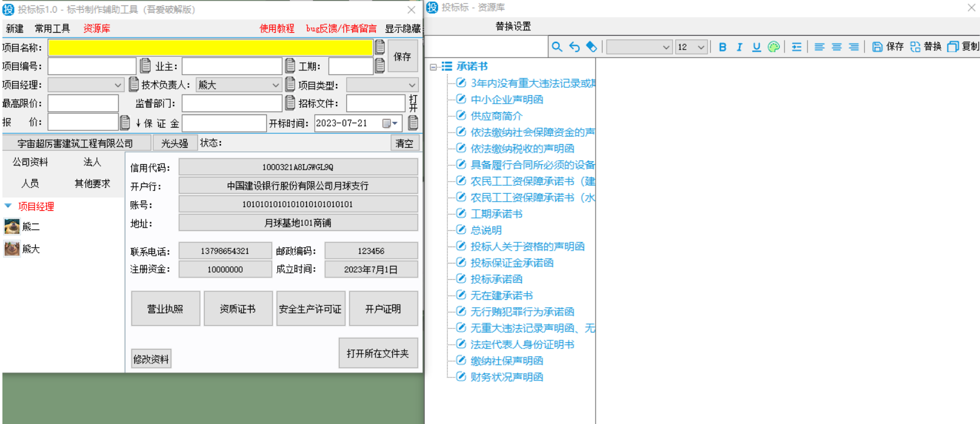Click copy icon beside 项目名称 field
980x424 pixels.
coord(380,47)
